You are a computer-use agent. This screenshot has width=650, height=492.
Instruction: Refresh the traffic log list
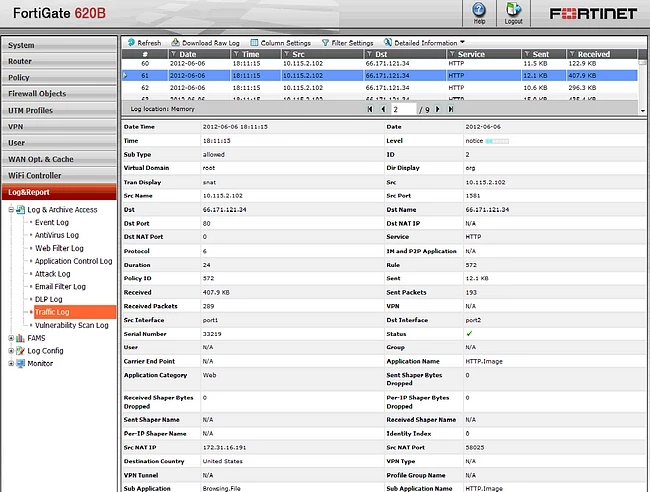[144, 43]
